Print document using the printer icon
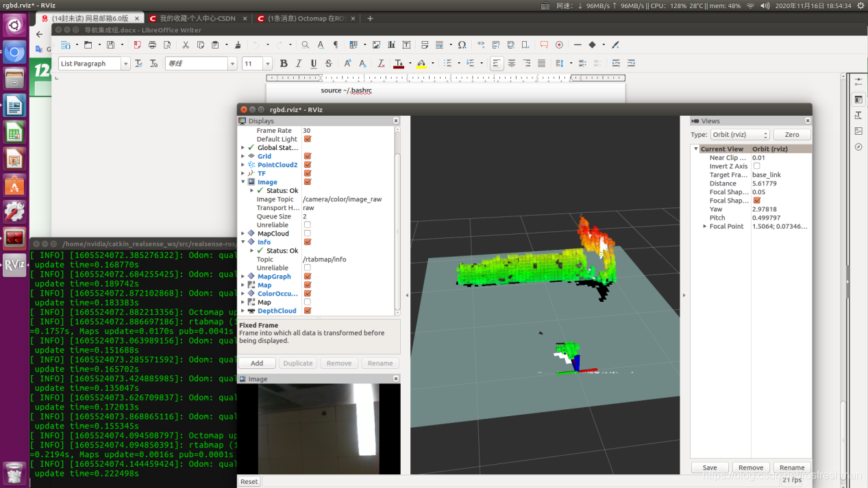Image resolution: width=868 pixels, height=488 pixels. 152,45
